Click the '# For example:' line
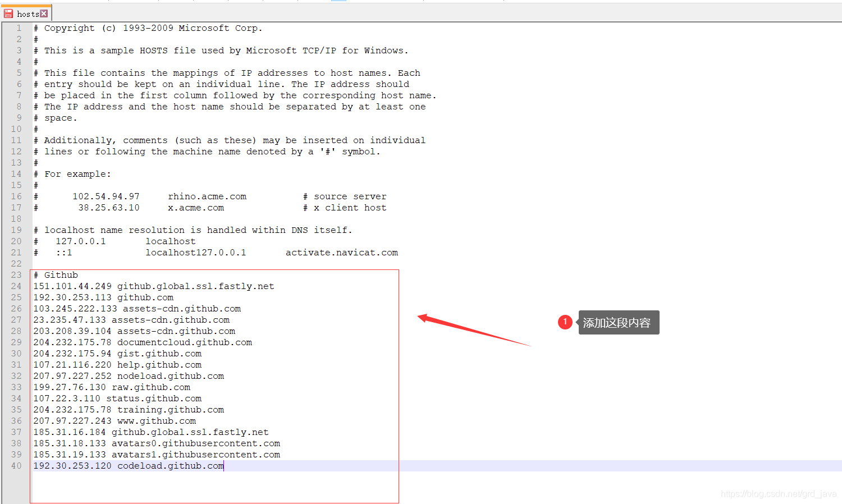The image size is (842, 504). pos(72,174)
